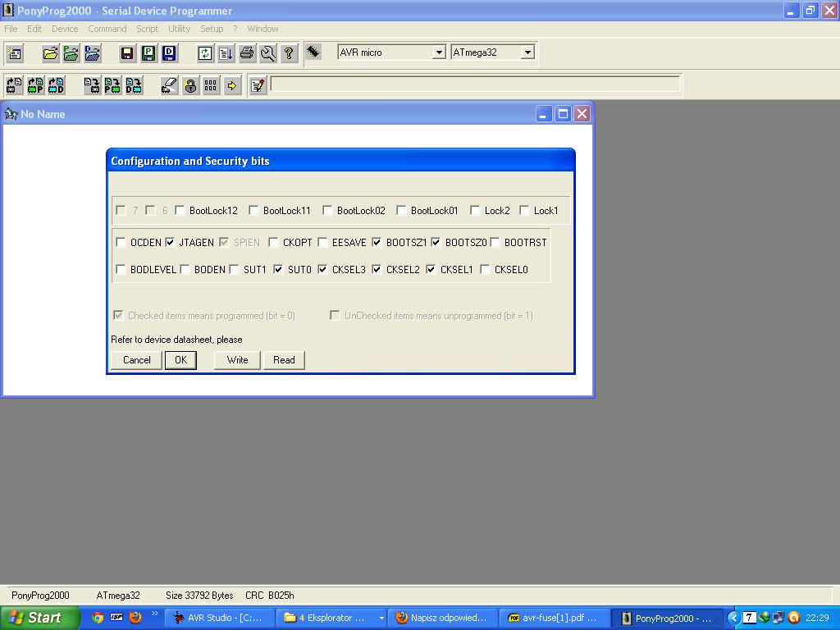Tick the EESAVE fuse bit

pyautogui.click(x=322, y=243)
